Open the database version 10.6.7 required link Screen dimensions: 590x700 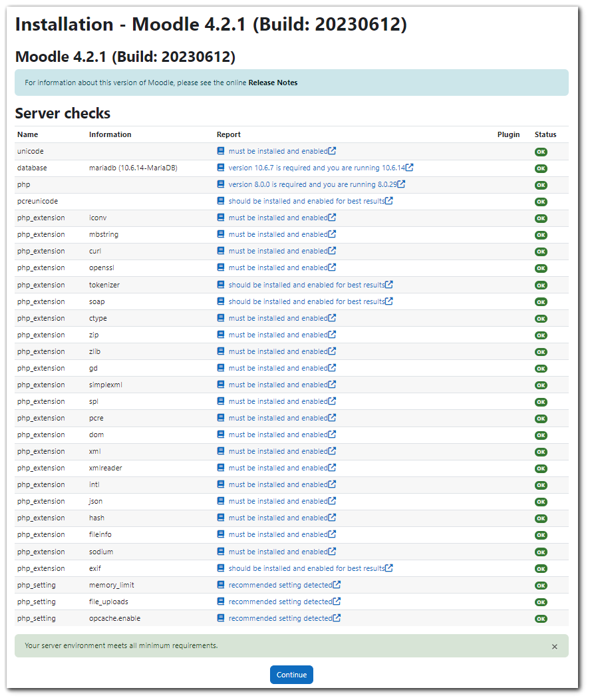(317, 168)
